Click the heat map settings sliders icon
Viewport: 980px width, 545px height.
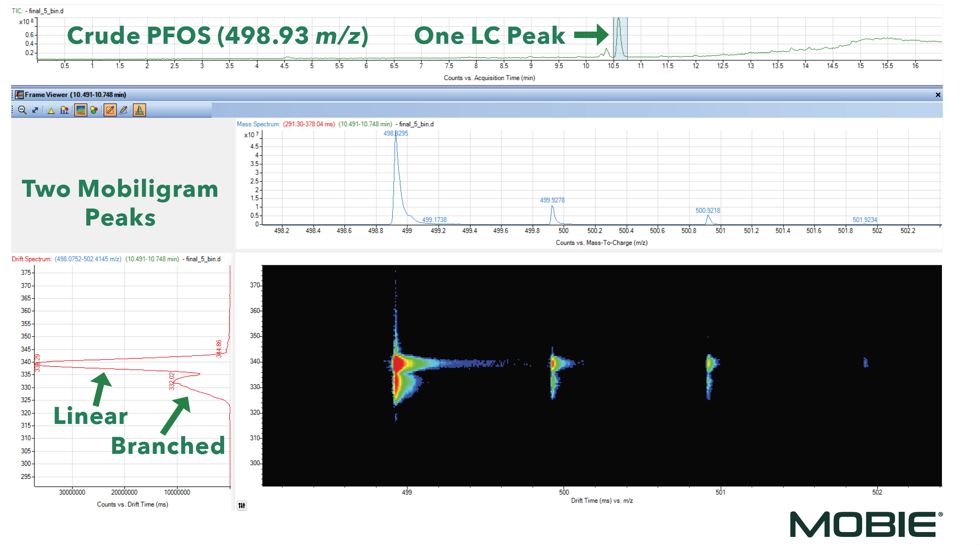[242, 505]
